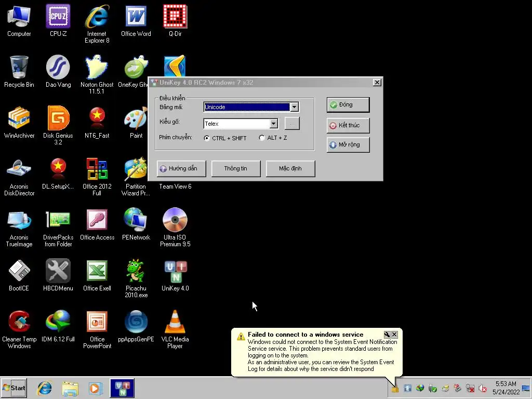The width and height of the screenshot is (532, 399).
Task: Click the Thông tin button
Action: point(236,169)
